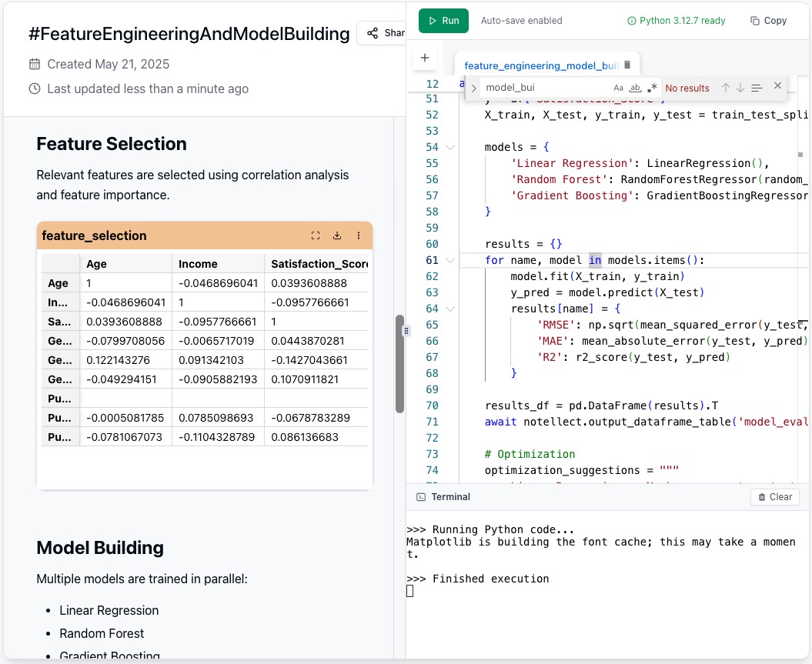This screenshot has width=812, height=664.
Task: Expand feature_selection table to fullscreen
Action: click(316, 235)
